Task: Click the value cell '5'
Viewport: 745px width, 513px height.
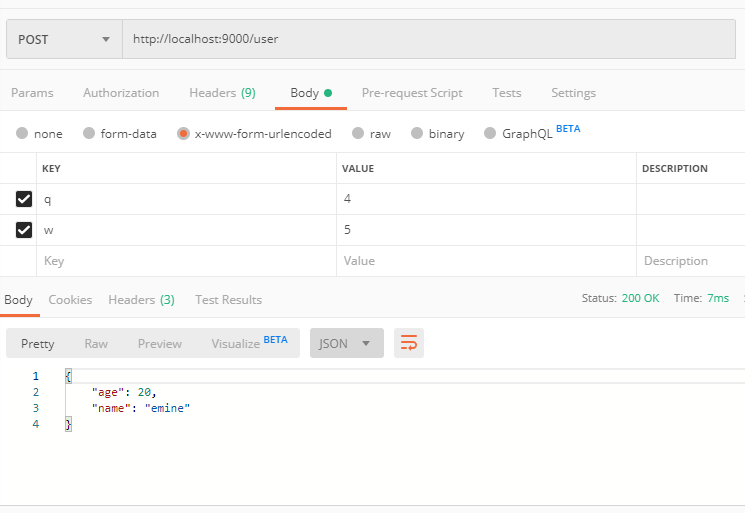Action: (x=486, y=230)
